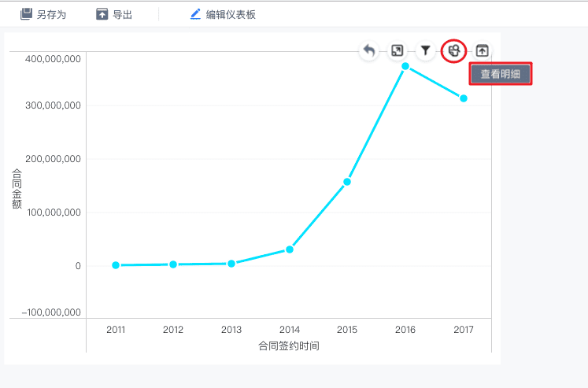This screenshot has height=388, width=588.
Task: Select the 2013 data point on line
Action: (231, 264)
